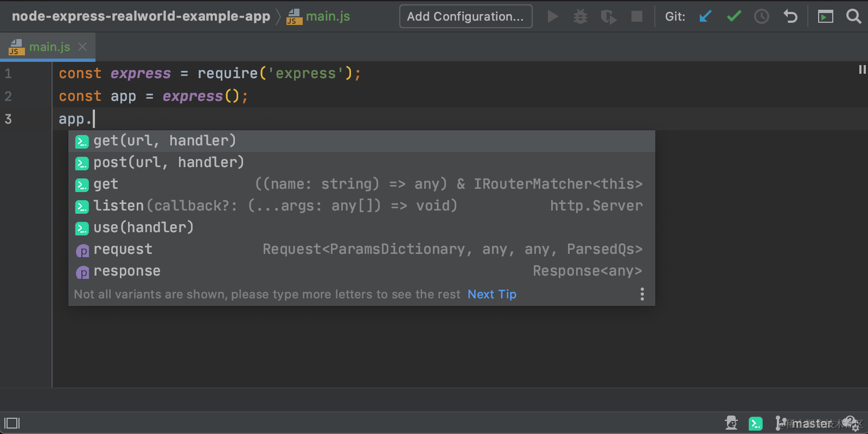Toggle tool windows icon in status bar

coord(12,423)
